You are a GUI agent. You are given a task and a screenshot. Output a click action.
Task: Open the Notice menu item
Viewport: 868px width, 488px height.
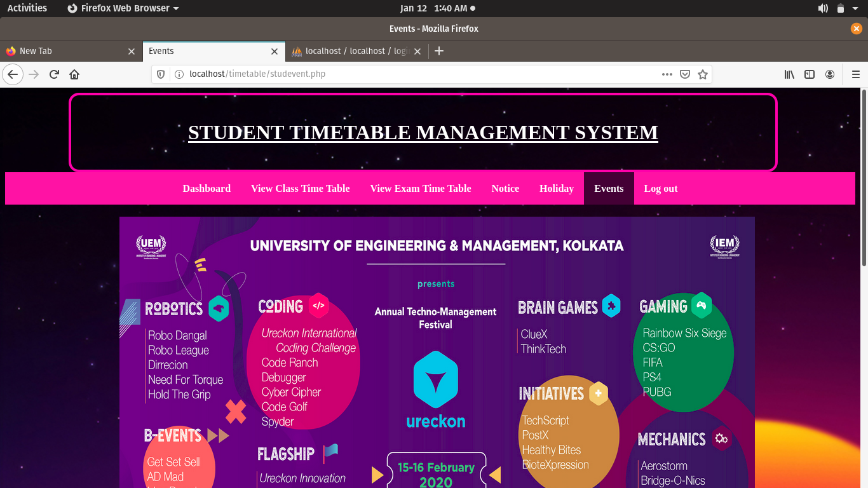click(505, 189)
